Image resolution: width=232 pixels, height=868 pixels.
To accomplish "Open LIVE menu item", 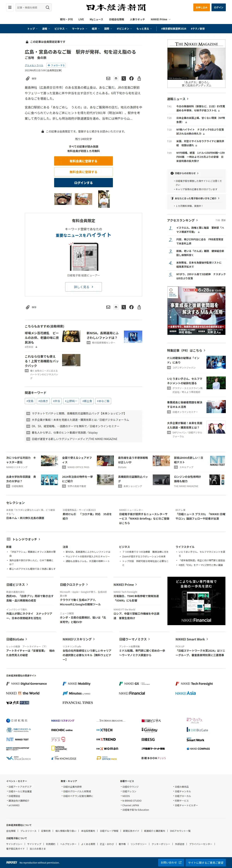I will pos(81,20).
